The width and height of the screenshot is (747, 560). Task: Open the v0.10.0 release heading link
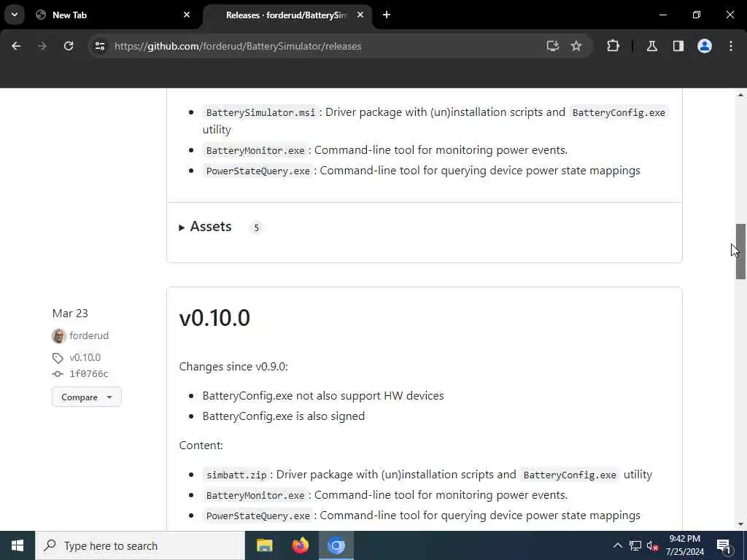click(x=214, y=318)
